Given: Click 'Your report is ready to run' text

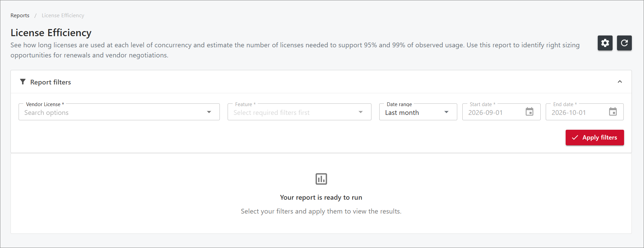Looking at the screenshot, I should pyautogui.click(x=321, y=197).
